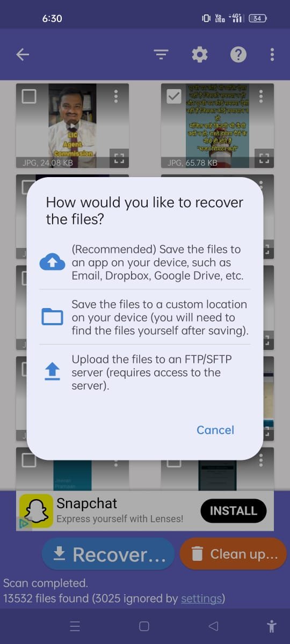Open the filter lines icon
290x644 pixels.
(161, 54)
